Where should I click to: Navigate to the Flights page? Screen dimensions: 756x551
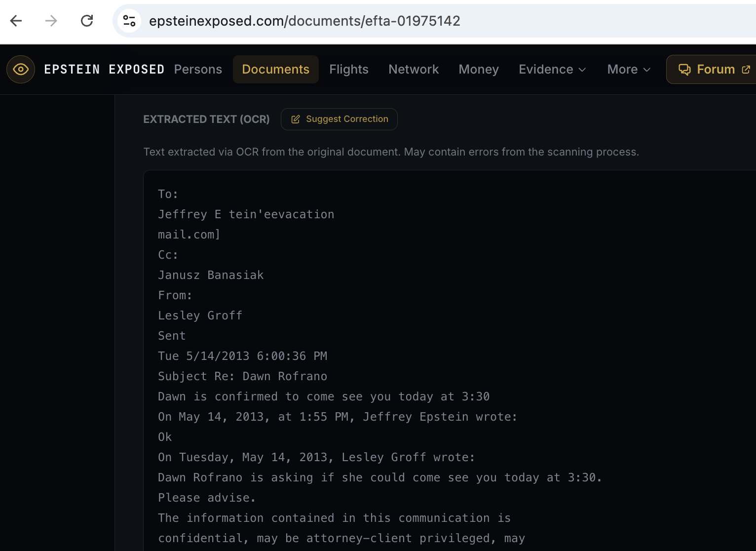[x=348, y=70]
